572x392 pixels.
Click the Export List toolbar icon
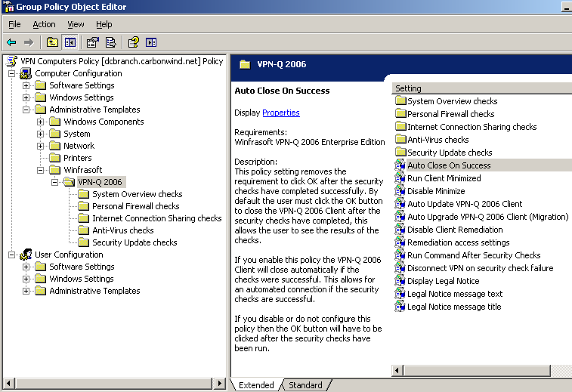(x=110, y=42)
